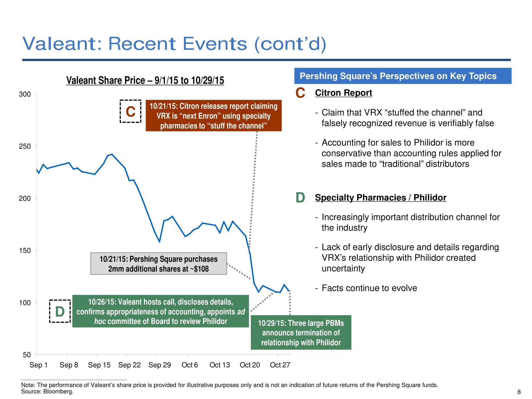Screen dimensions: 532x399
Task: Select the bullet 'Increasingly important distribution channel for the industry'
Action: click(x=407, y=222)
